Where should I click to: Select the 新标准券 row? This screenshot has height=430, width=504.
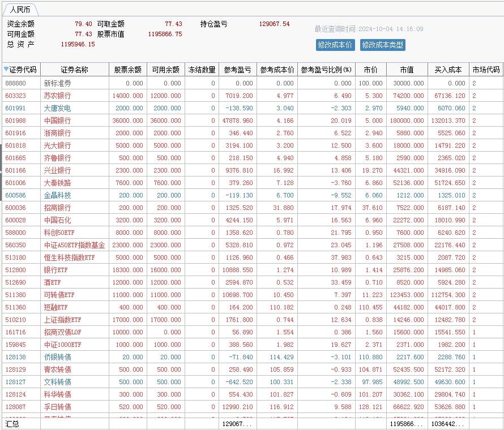coord(252,83)
